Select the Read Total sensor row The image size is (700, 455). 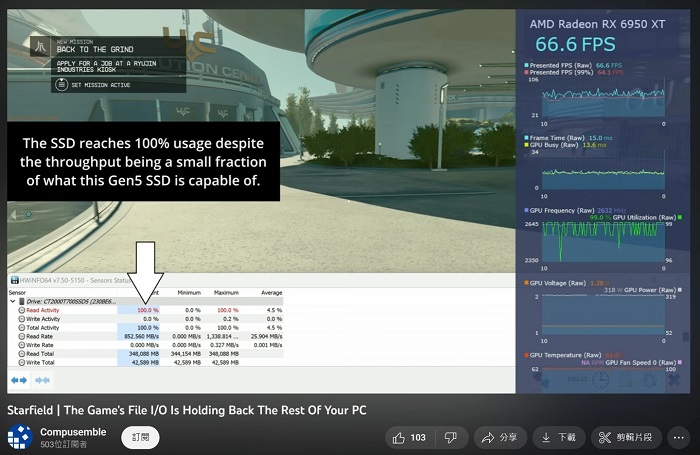[146, 354]
